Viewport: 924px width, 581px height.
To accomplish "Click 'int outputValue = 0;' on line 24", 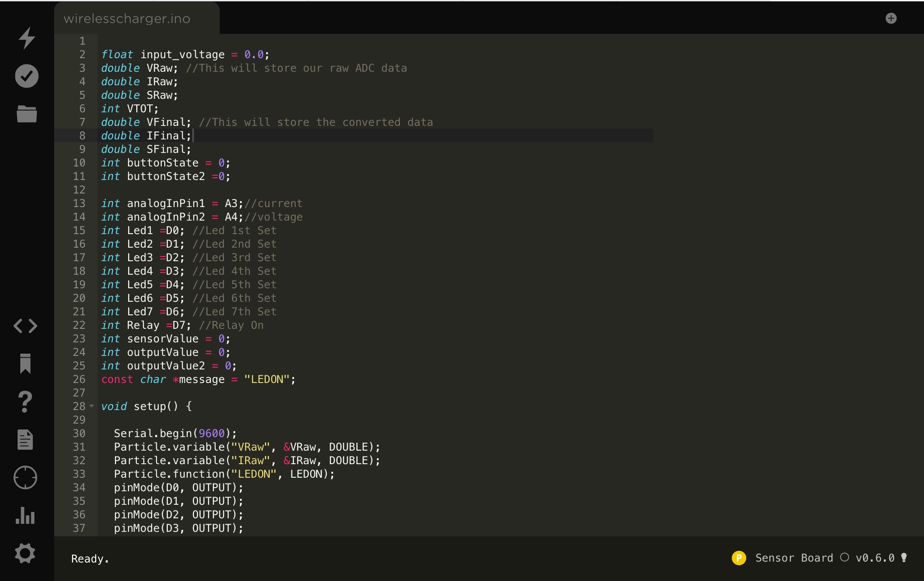I will coord(166,352).
